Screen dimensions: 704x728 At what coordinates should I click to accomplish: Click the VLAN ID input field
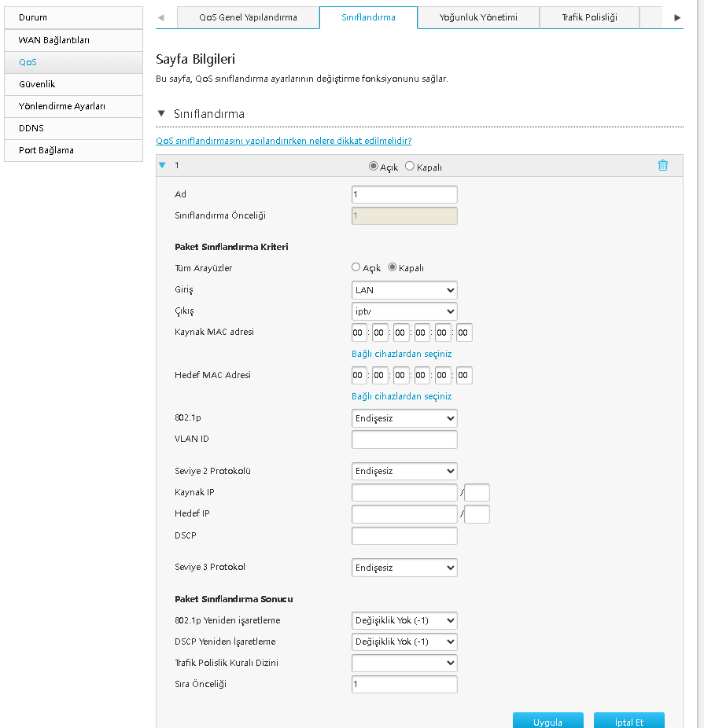coord(404,439)
